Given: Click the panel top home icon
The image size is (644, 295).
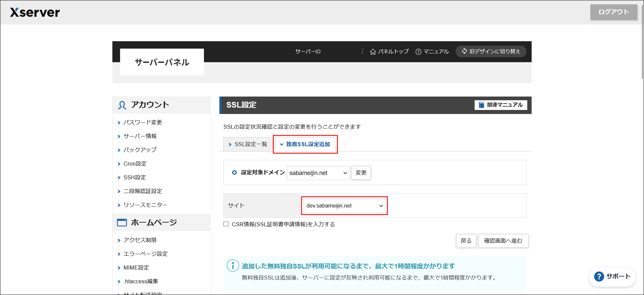Looking at the screenshot, I should pos(373,52).
